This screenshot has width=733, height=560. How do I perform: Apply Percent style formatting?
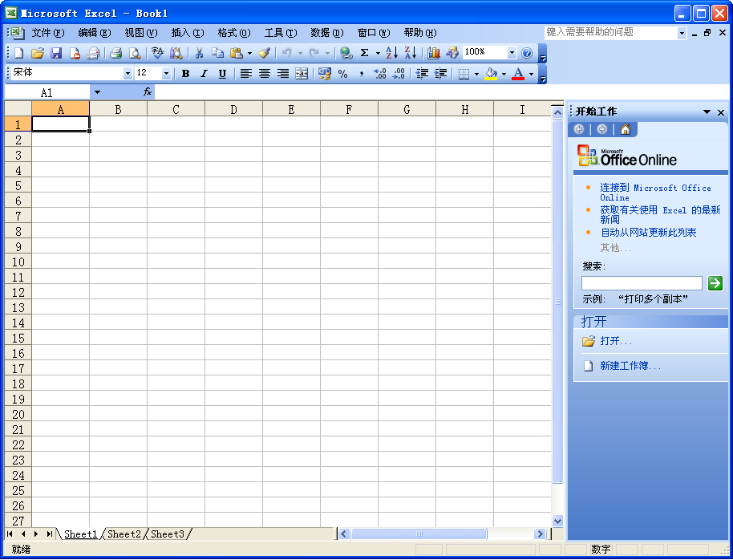[342, 74]
